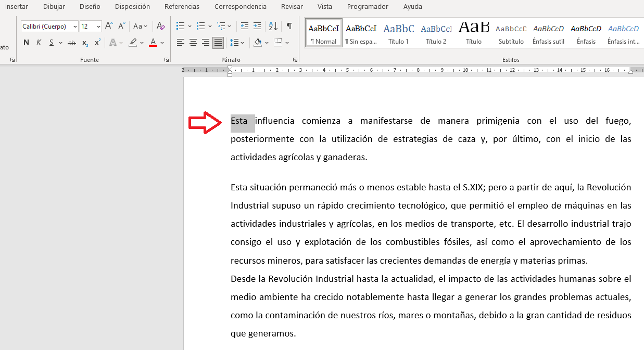Viewport: 644px width, 350px height.
Task: Apply the Título 1 style
Action: 398,34
